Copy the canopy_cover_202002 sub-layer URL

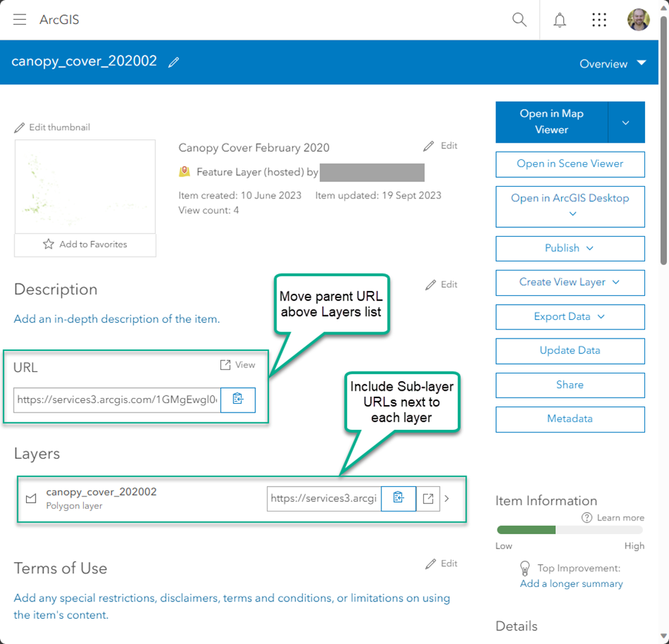click(399, 498)
